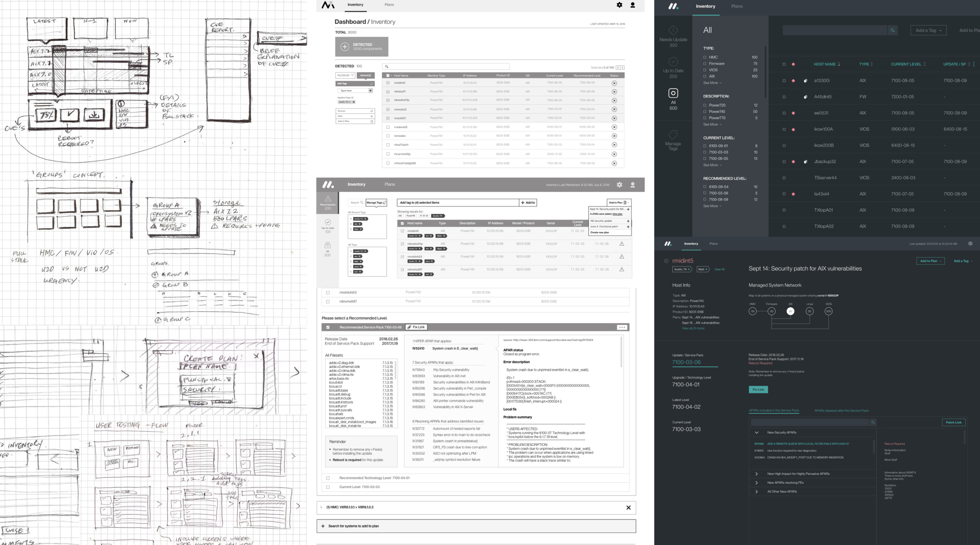Expand the HMC V8R8.1.0.1 plan row

(321, 507)
